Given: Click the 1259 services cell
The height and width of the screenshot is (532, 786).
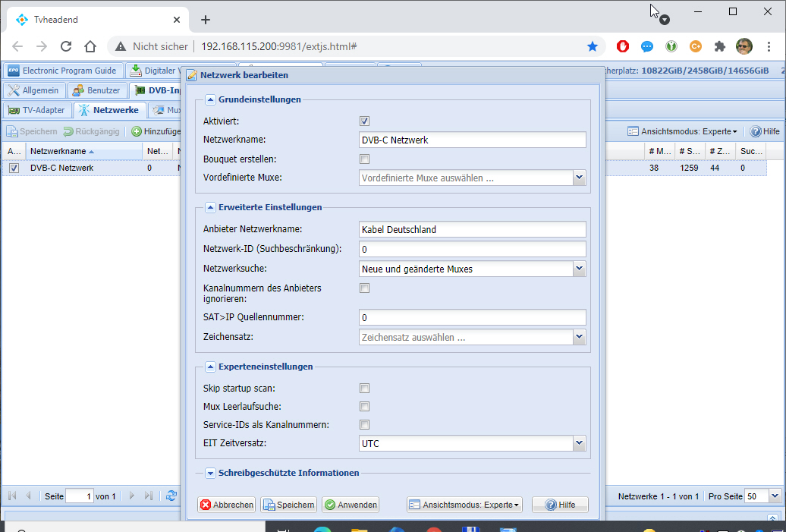Looking at the screenshot, I should pyautogui.click(x=689, y=168).
